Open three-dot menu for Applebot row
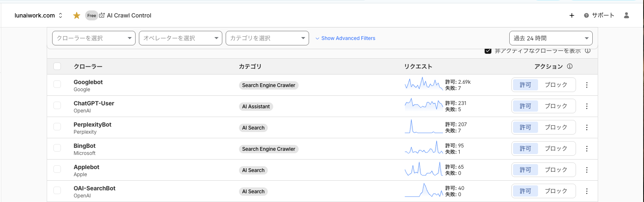The width and height of the screenshot is (644, 202). (586, 170)
